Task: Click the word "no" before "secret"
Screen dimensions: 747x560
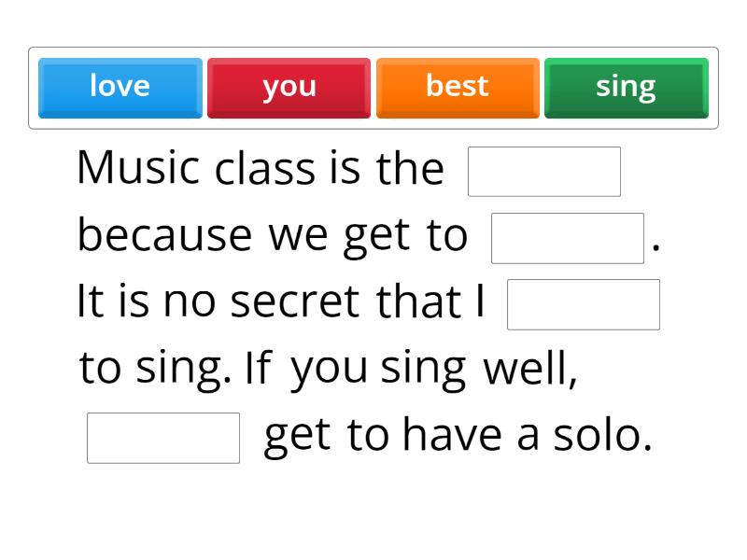Action: pos(189,302)
